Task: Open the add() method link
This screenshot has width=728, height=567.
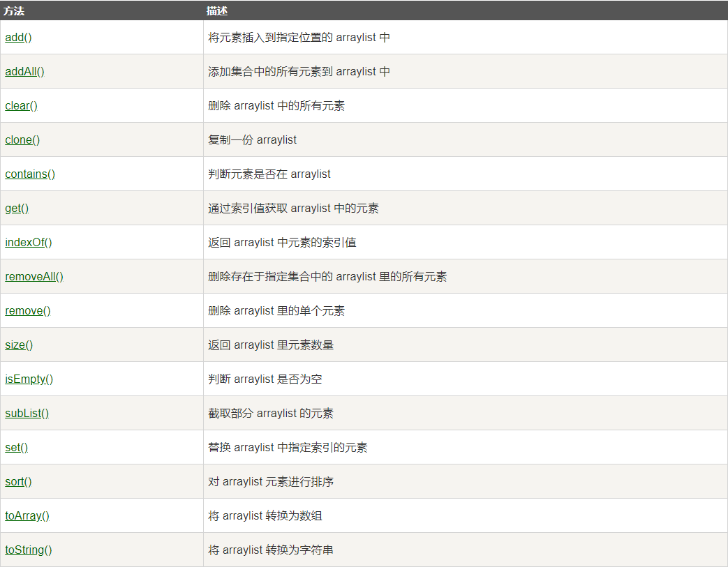Action: (x=18, y=37)
